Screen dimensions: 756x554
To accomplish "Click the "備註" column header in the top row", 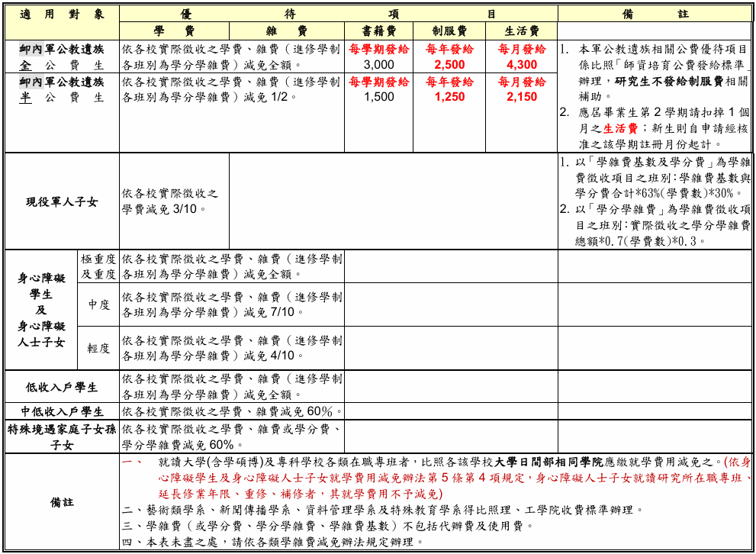I will (x=655, y=14).
